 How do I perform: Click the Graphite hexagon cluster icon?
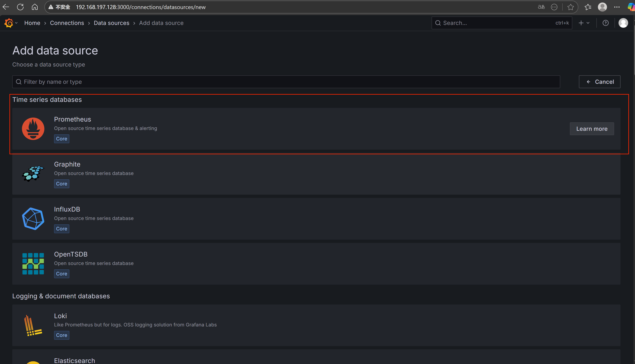point(33,174)
